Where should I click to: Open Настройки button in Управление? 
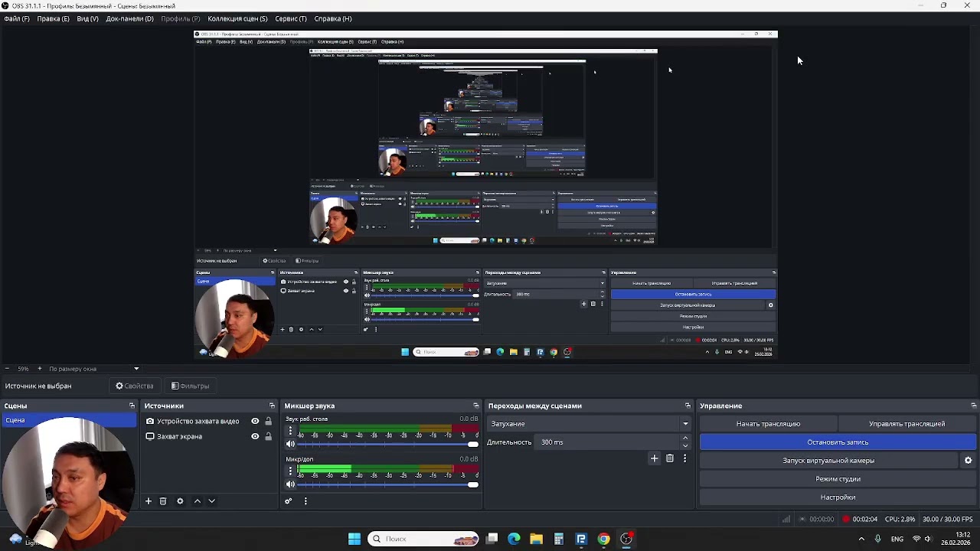pos(838,497)
